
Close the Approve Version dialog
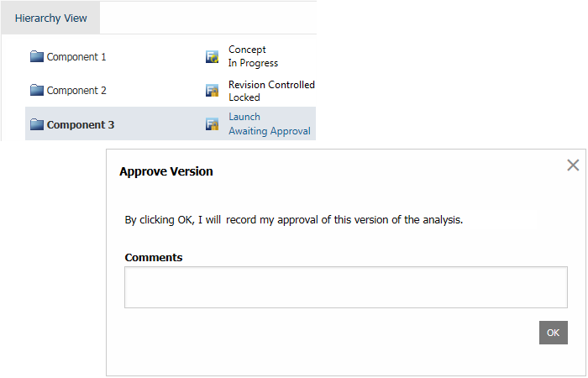(x=573, y=165)
